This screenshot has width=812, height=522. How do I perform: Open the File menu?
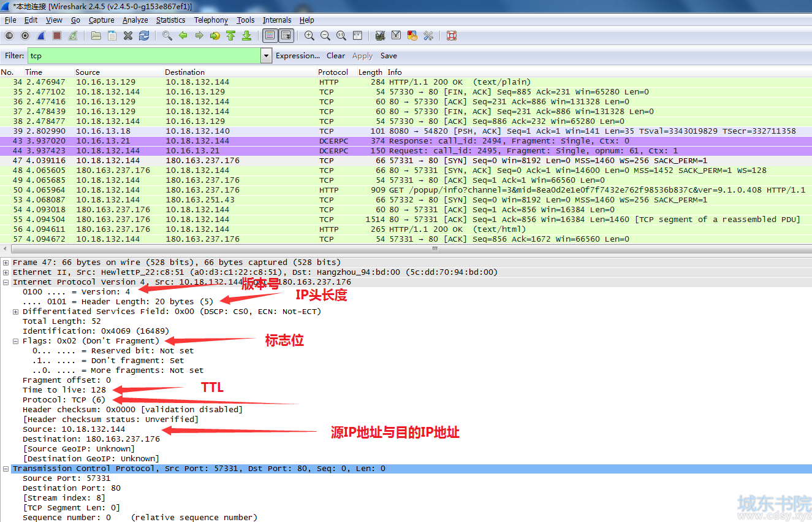point(10,20)
